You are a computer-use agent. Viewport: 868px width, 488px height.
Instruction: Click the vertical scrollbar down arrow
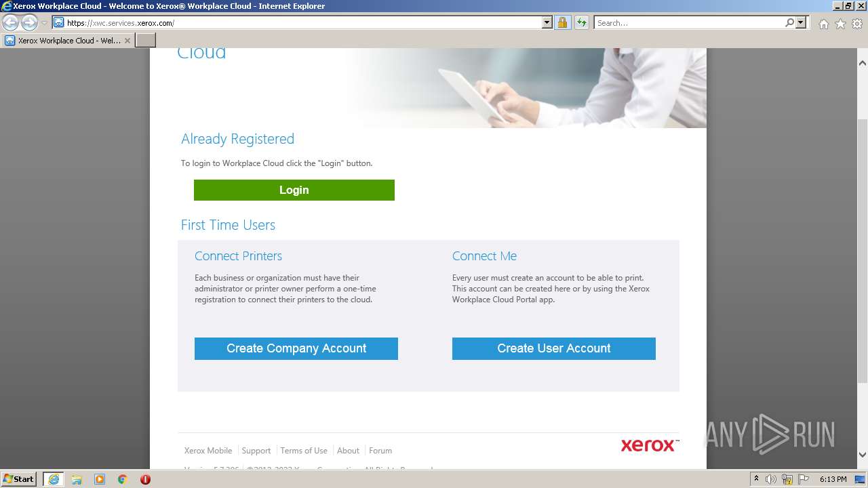[863, 455]
